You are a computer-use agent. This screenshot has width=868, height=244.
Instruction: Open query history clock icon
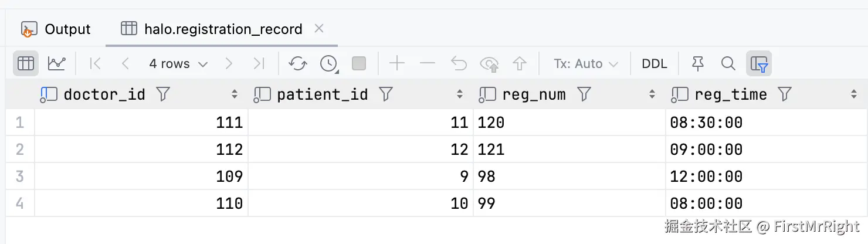point(328,63)
